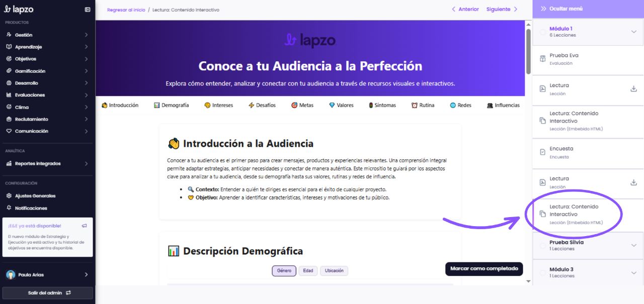
Task: Click Marcar como completado button
Action: [x=484, y=269]
